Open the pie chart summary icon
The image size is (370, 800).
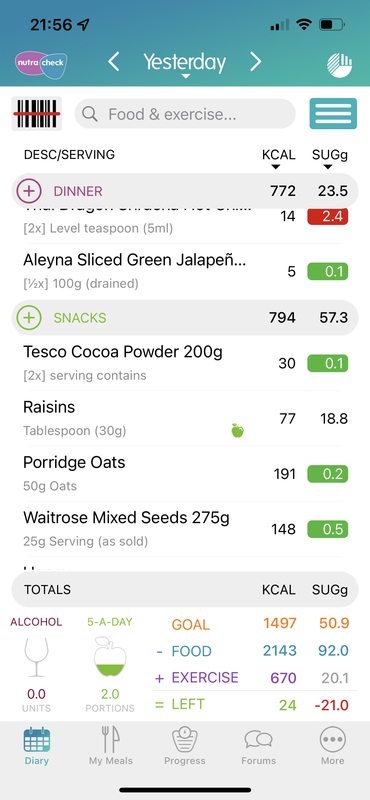pyautogui.click(x=339, y=65)
